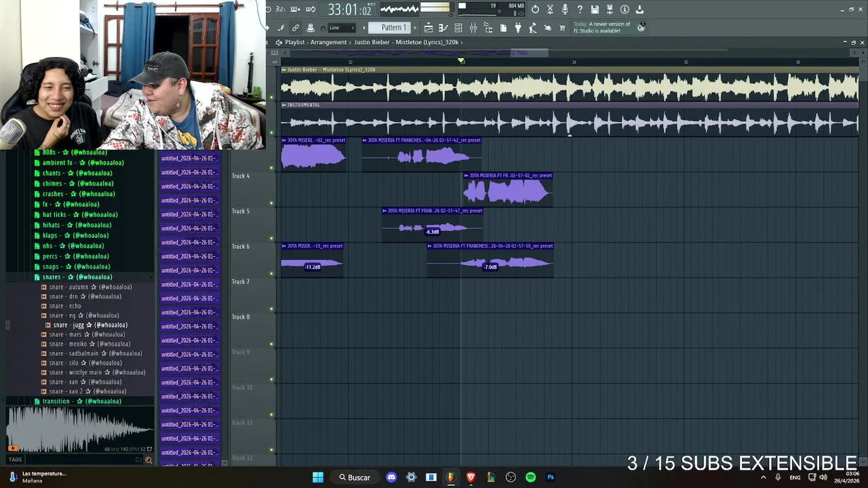Screen dimensions: 868x488
Task: Click the globe news icon with badge
Action: [x=641, y=27]
